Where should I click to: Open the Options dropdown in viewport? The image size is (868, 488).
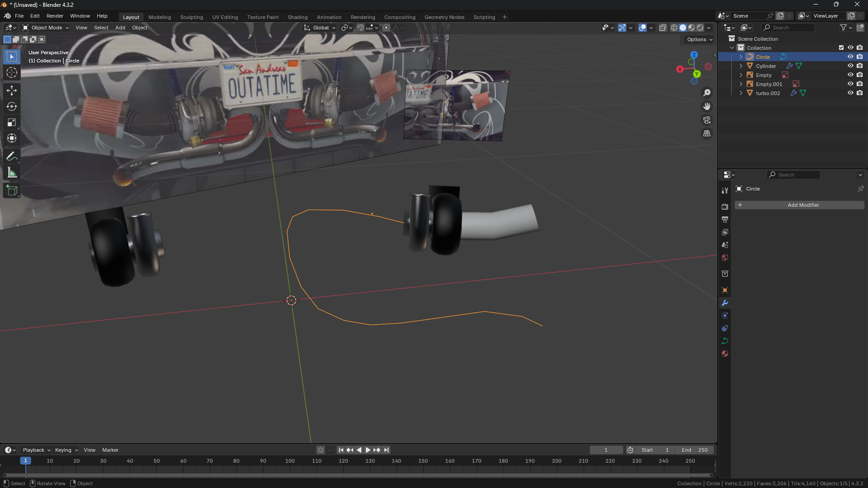[x=700, y=39]
